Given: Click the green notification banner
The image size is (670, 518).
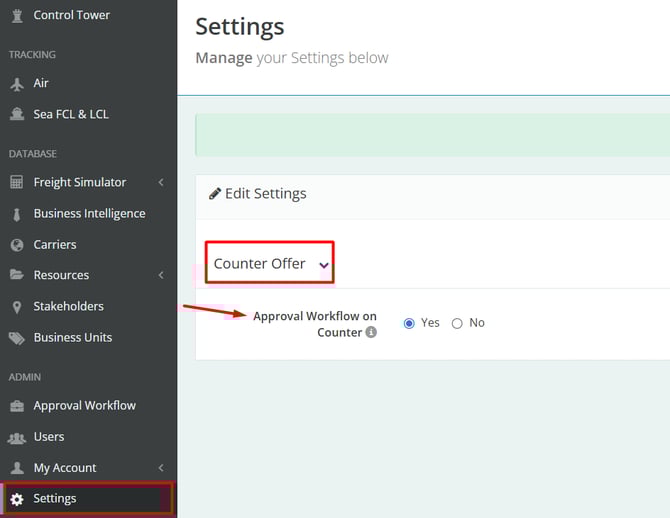Looking at the screenshot, I should pos(432,135).
